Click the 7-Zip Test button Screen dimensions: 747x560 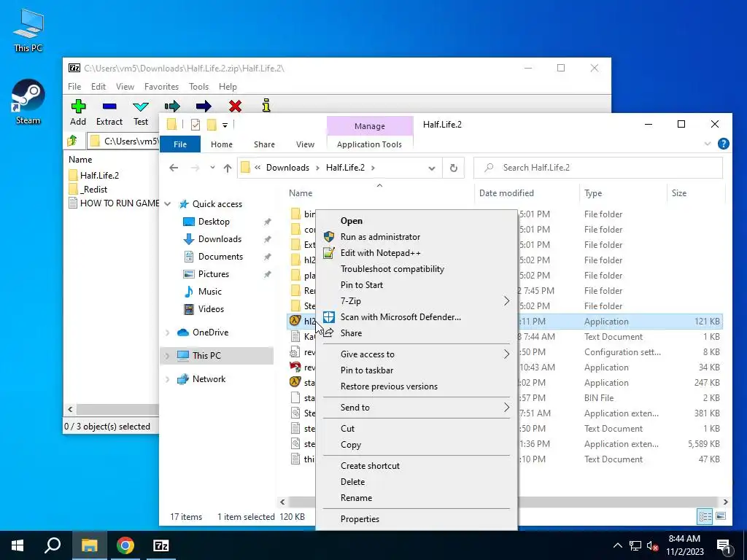coord(141,113)
